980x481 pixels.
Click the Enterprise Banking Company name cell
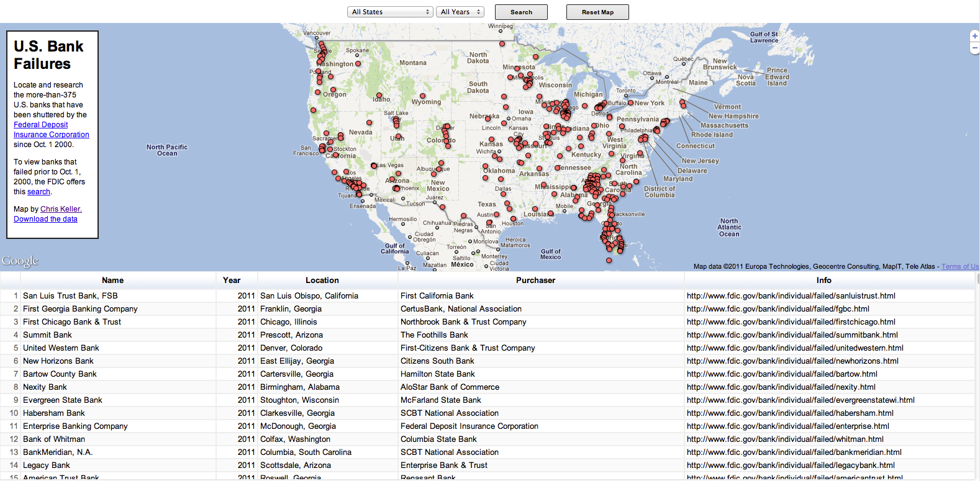pyautogui.click(x=75, y=426)
